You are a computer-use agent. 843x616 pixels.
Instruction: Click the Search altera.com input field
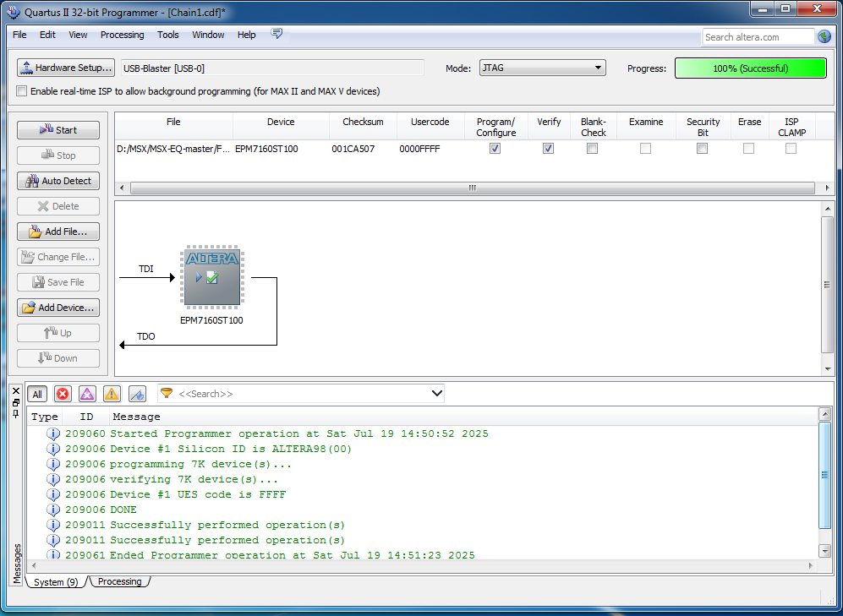[x=758, y=37]
